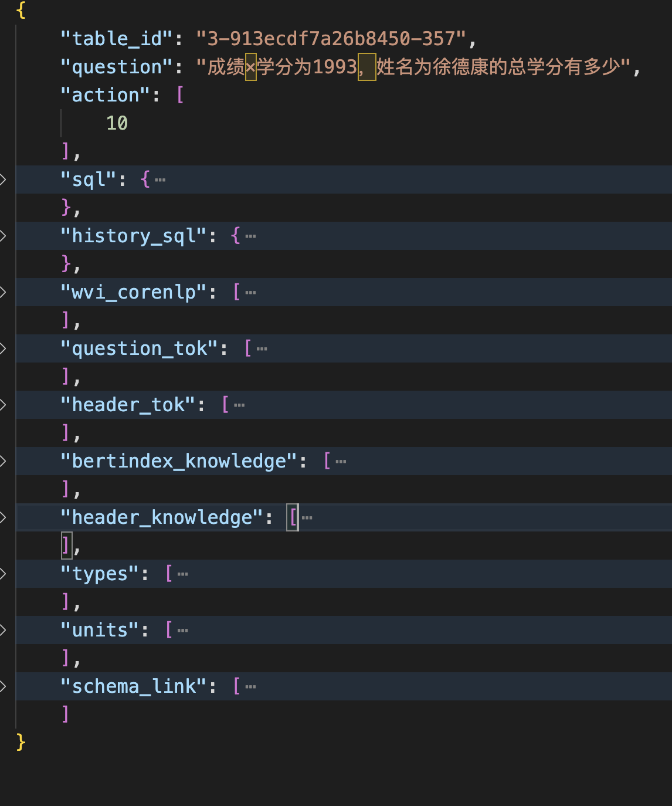
Task: Click the Chinese question string value
Action: tap(413, 67)
